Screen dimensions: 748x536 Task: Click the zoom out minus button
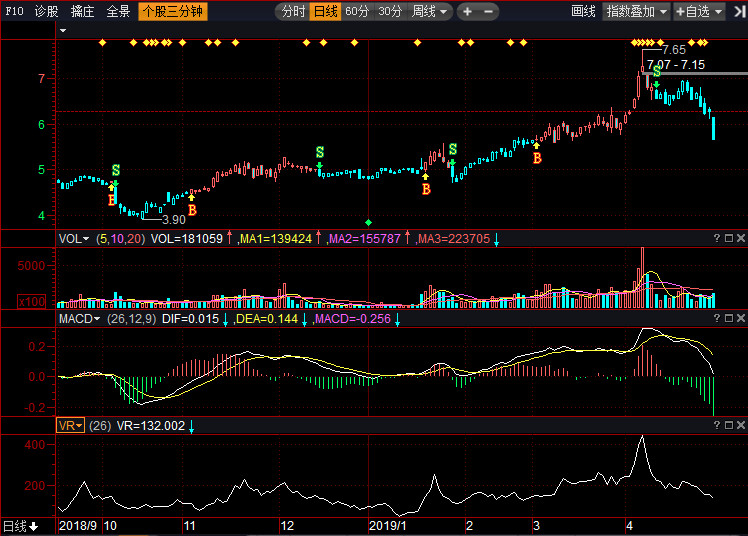click(488, 12)
